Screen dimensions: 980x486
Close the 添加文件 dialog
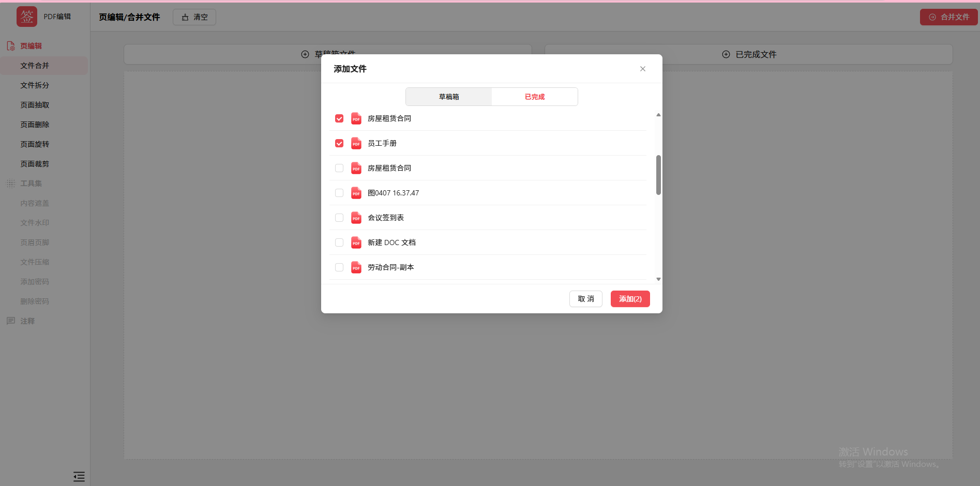coord(643,69)
